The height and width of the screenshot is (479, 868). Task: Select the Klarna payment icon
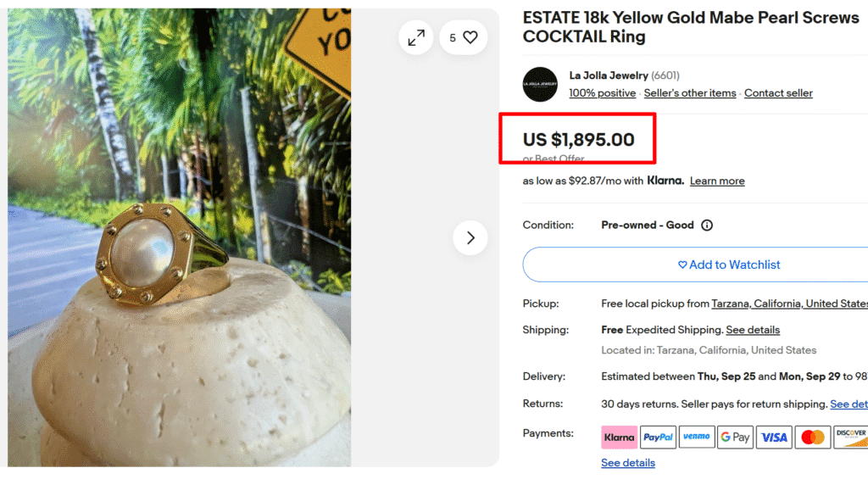619,437
